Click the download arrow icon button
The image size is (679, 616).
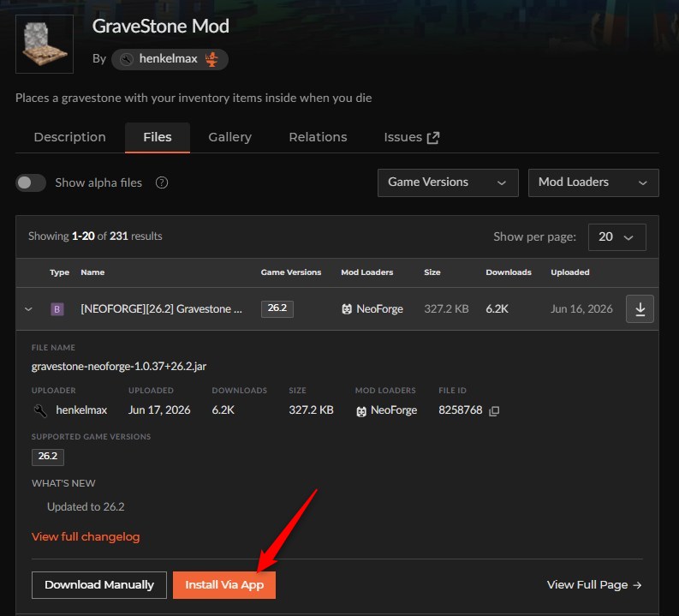640,309
